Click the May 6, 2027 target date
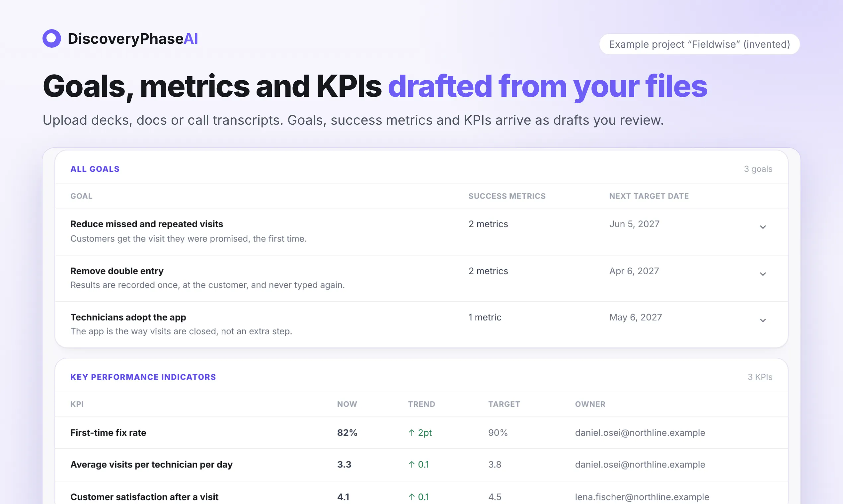This screenshot has width=843, height=504. click(636, 317)
